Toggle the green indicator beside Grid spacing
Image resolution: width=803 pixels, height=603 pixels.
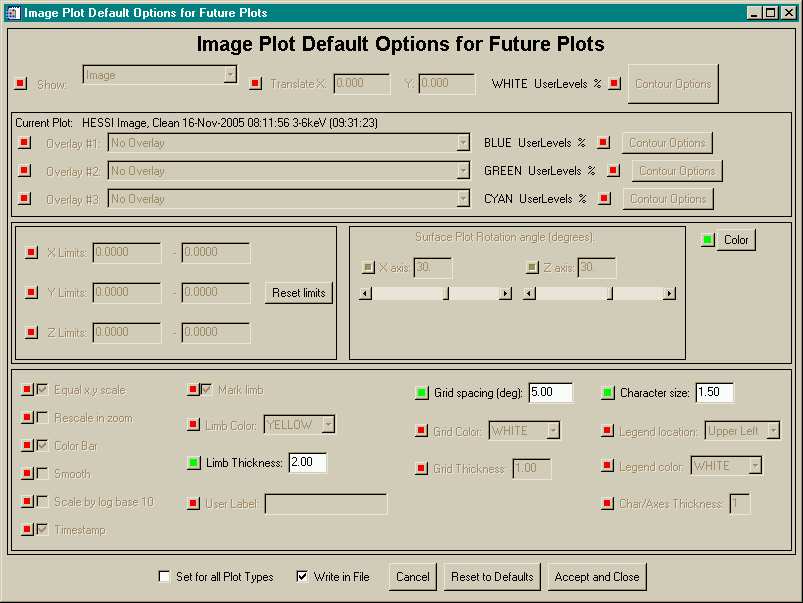[x=422, y=393]
